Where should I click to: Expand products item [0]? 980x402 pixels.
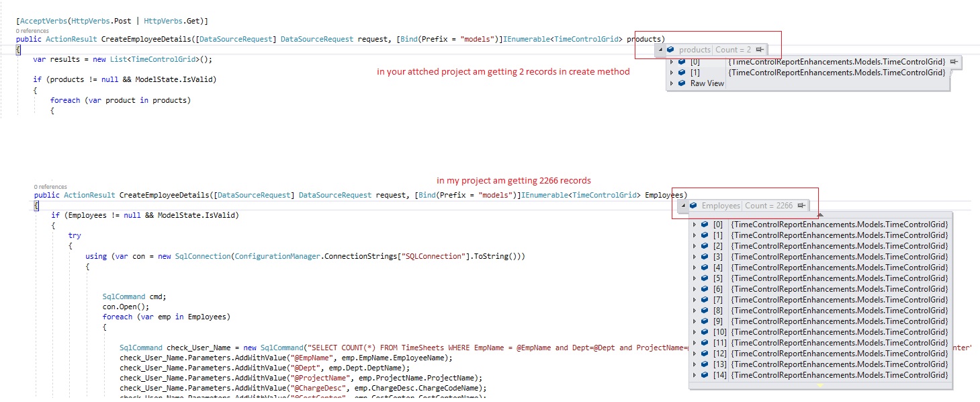pos(670,62)
